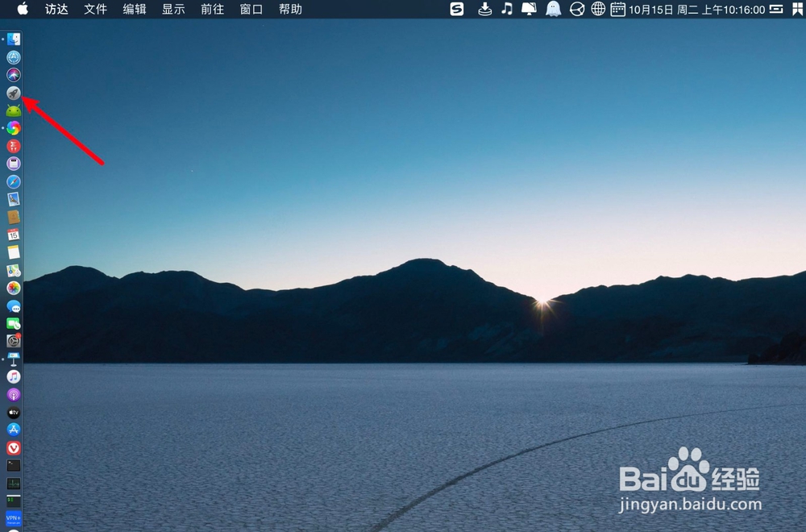Click the music note menu bar icon
This screenshot has width=806, height=532.
pyautogui.click(x=507, y=9)
